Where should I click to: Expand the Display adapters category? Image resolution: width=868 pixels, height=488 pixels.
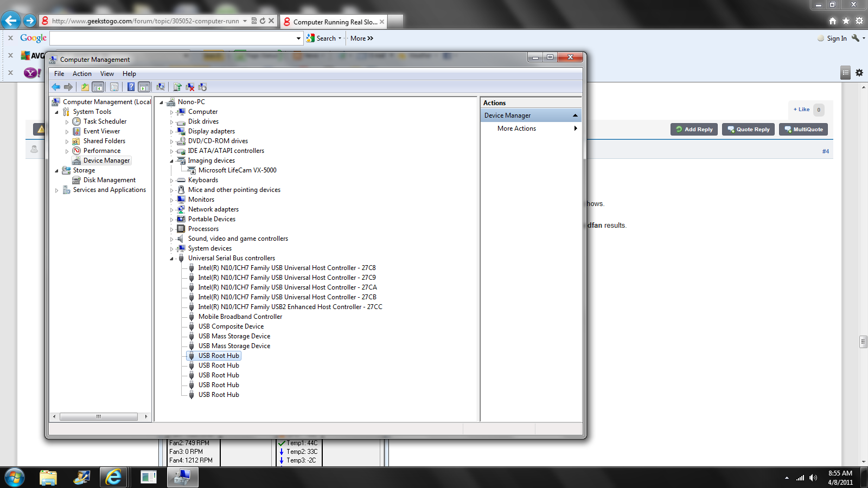[x=171, y=132]
